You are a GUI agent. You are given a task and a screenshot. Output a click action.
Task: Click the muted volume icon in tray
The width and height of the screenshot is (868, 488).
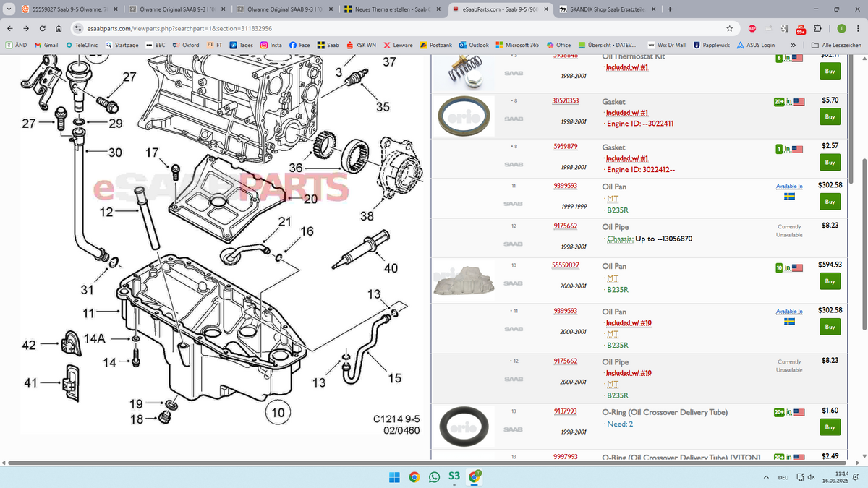[x=812, y=477]
